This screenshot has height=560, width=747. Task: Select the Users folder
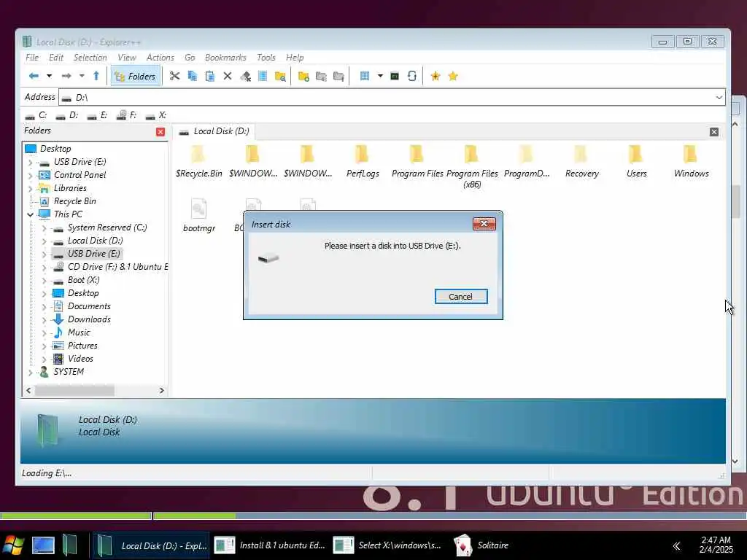[636, 161]
